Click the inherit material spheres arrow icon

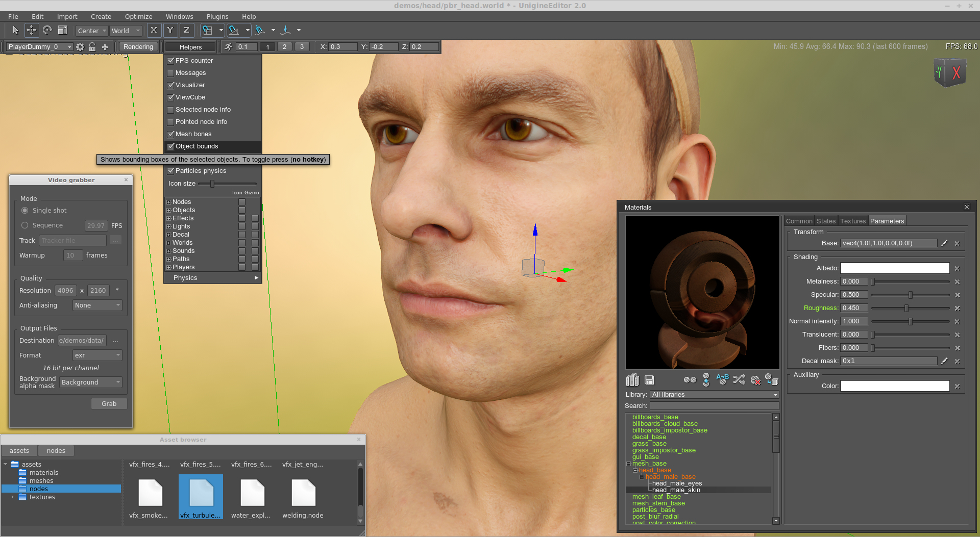click(x=706, y=380)
